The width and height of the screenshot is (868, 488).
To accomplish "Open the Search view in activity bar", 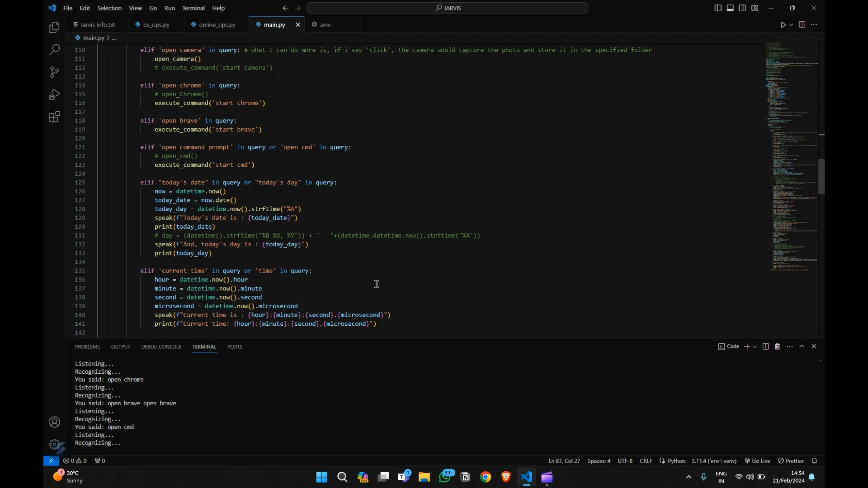I will click(54, 49).
